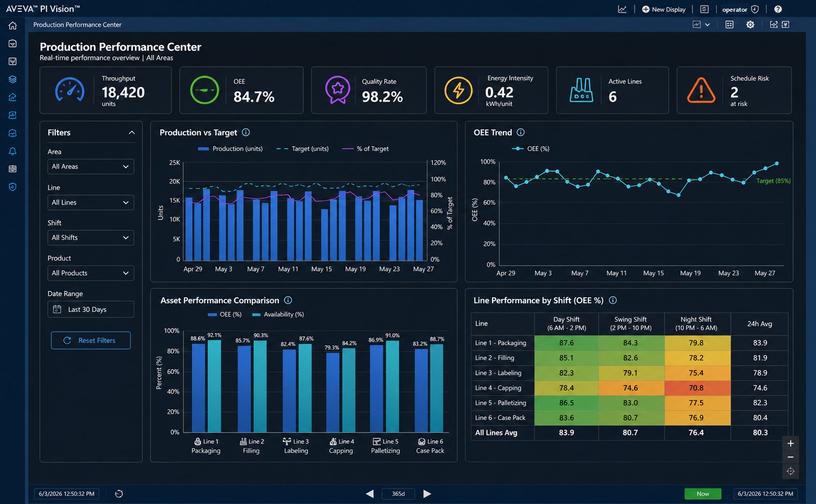
Task: Show info for OEE Trend chart
Action: (521, 132)
